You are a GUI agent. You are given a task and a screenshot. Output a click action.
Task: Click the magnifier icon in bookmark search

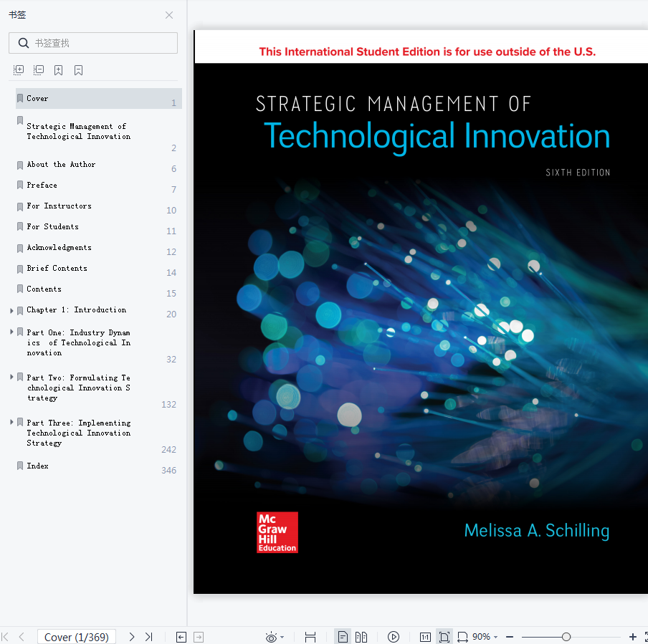coord(24,43)
